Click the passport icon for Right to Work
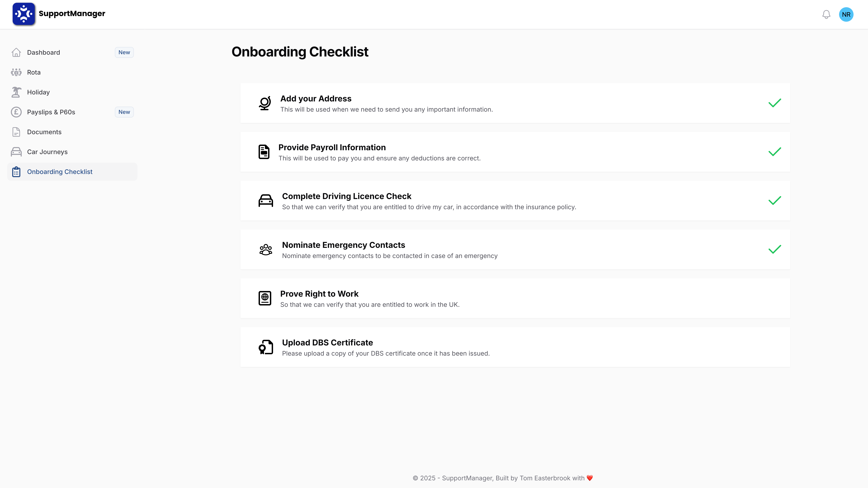Viewport: 868px width, 488px height. pos(265,298)
